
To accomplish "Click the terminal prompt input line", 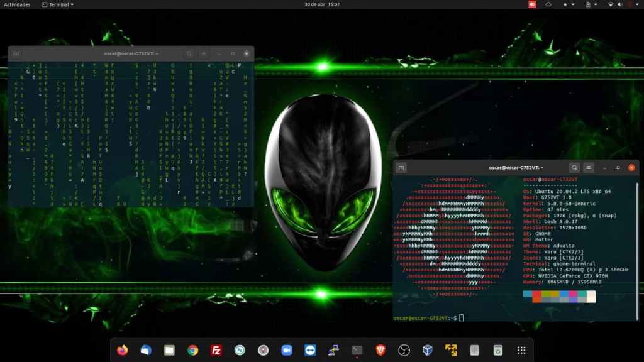I will 503,318.
